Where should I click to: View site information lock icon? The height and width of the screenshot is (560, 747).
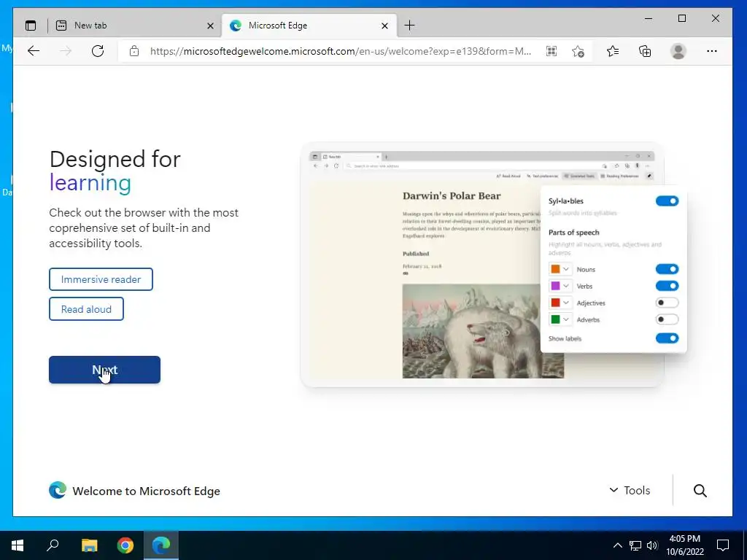[x=134, y=51]
